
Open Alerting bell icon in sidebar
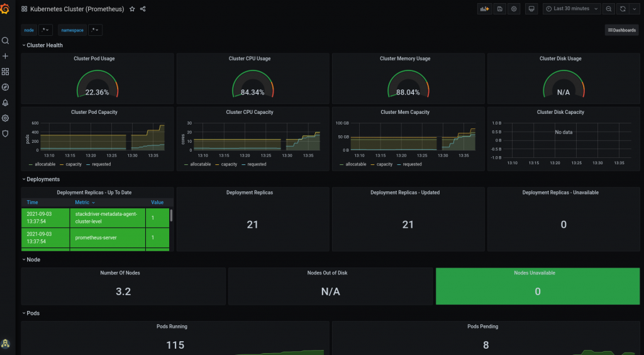pyautogui.click(x=5, y=103)
